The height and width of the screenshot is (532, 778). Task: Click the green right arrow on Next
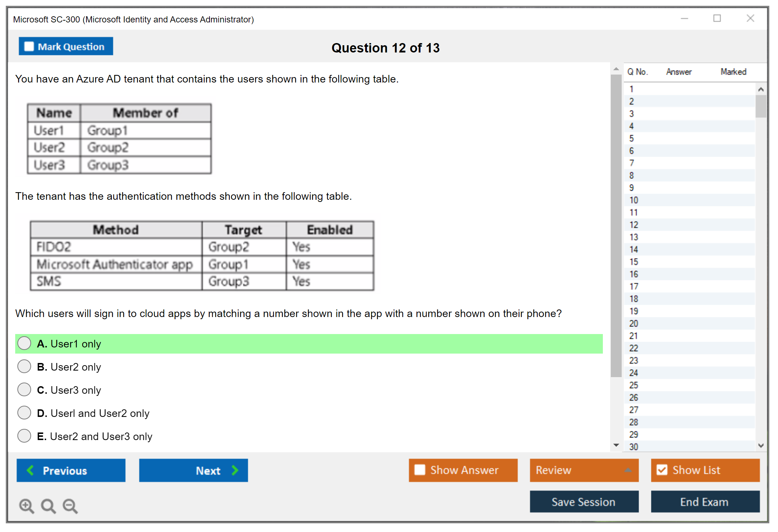235,470
